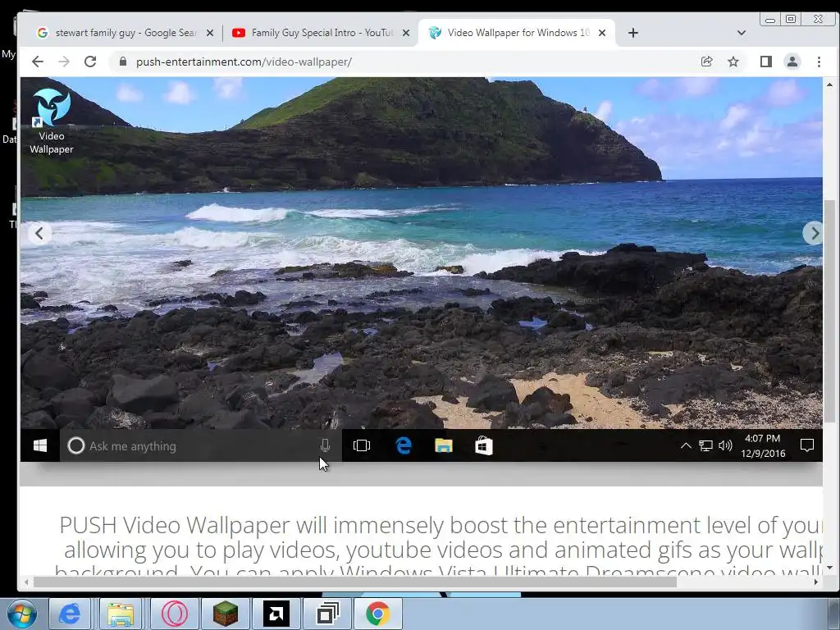Go back using Chrome's back arrow

coord(38,62)
